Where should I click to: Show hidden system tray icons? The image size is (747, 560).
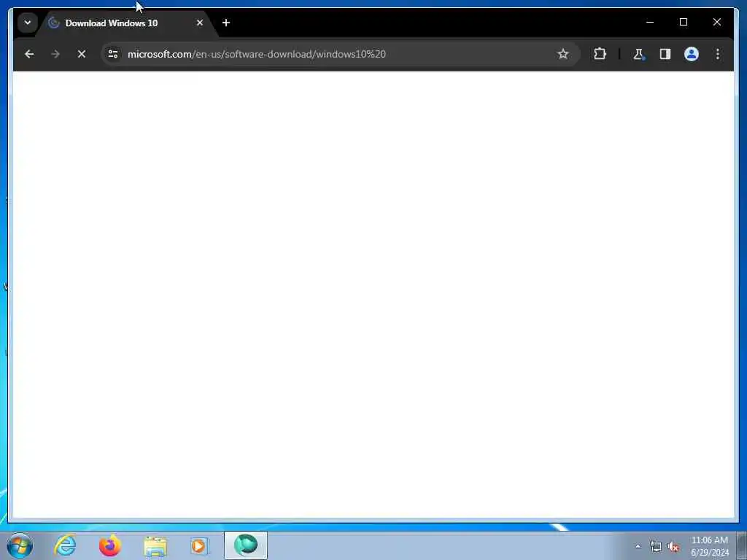(638, 546)
